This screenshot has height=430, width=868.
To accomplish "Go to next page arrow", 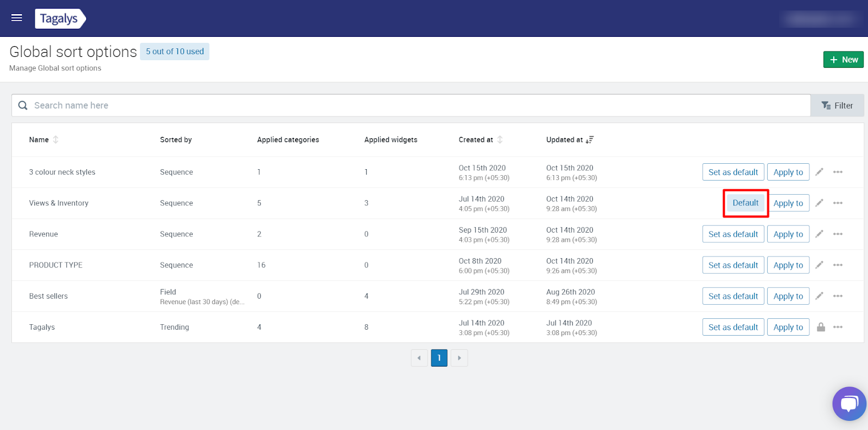I will [459, 358].
